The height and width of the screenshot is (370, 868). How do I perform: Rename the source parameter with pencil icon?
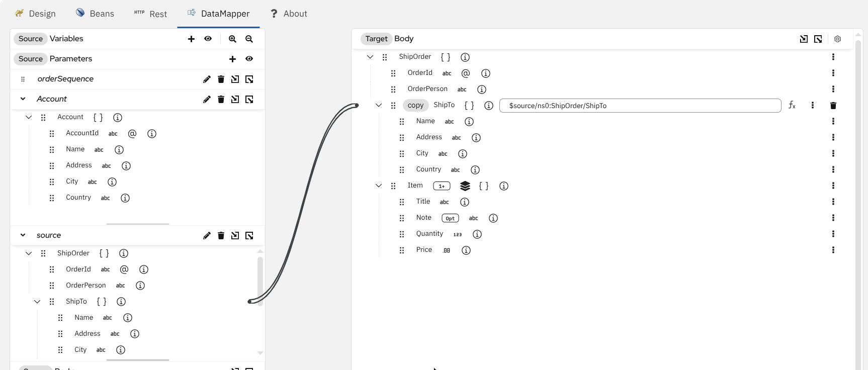[x=207, y=235]
